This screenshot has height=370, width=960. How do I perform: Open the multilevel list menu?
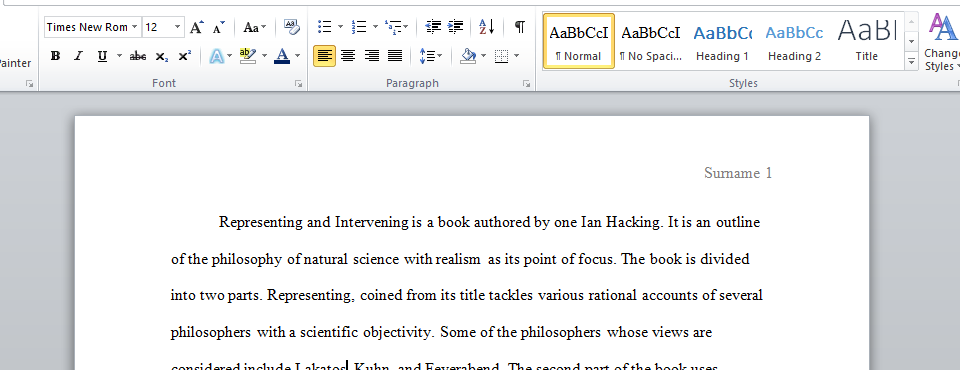396,27
